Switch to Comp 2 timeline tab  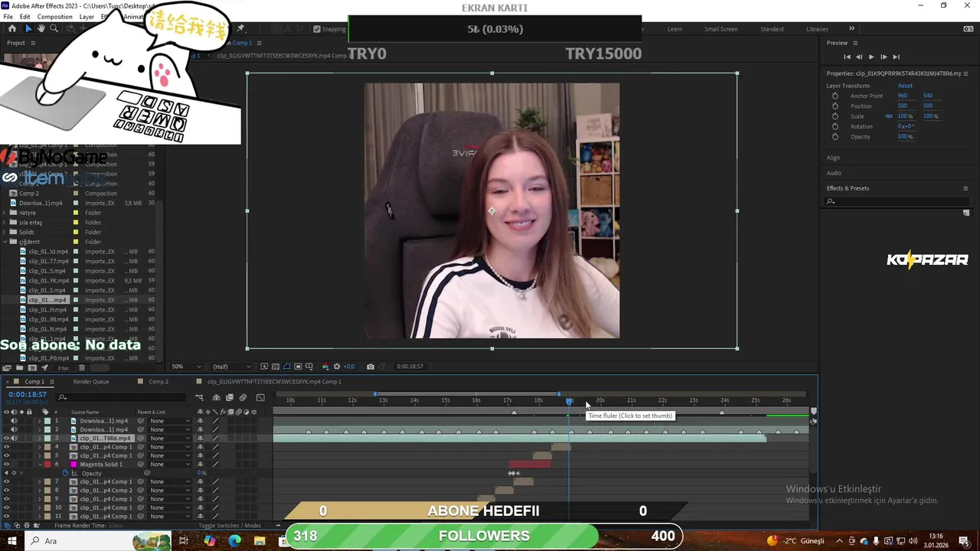point(158,382)
